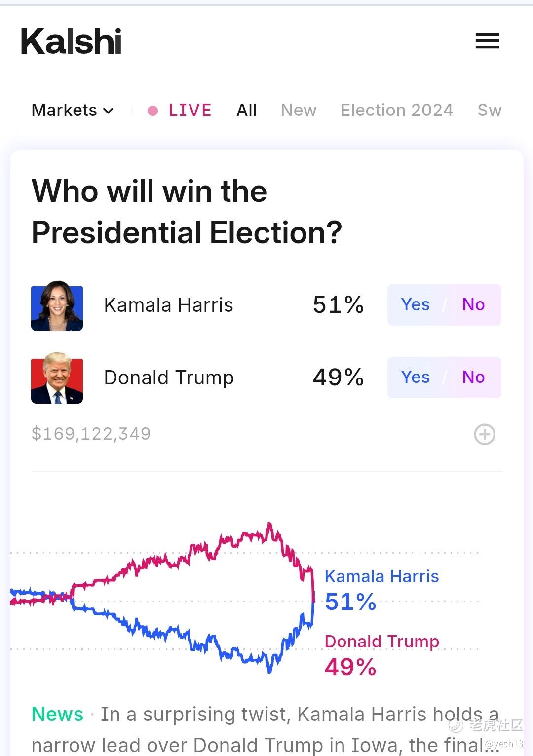Open Donald Trump portrait thumbnail

click(57, 378)
